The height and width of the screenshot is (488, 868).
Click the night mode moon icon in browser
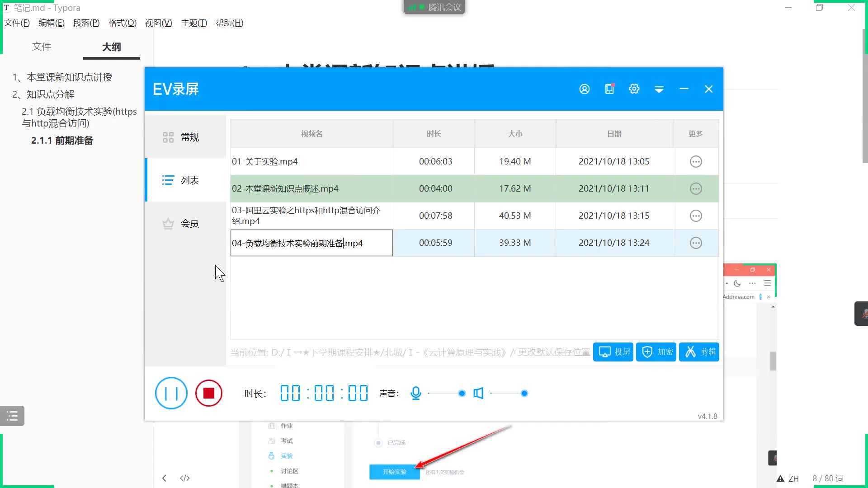pyautogui.click(x=737, y=283)
